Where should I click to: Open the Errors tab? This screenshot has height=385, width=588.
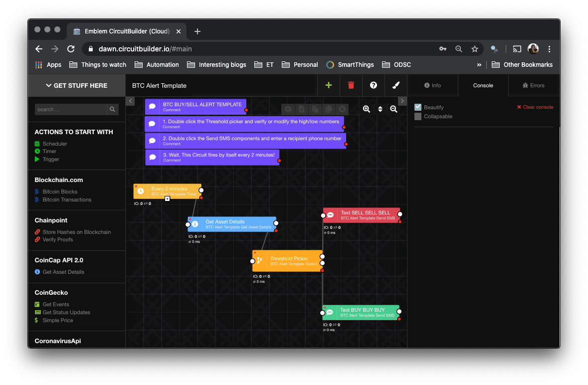coord(534,85)
